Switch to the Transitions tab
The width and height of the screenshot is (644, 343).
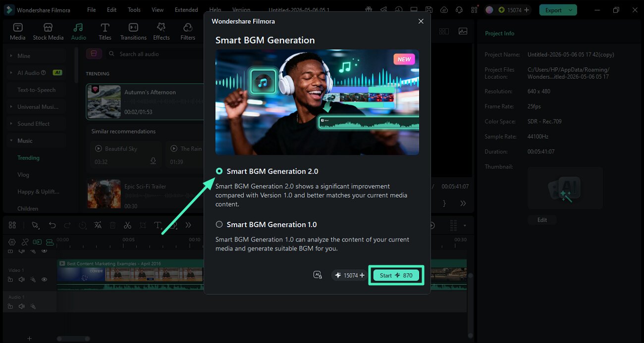[x=133, y=32]
